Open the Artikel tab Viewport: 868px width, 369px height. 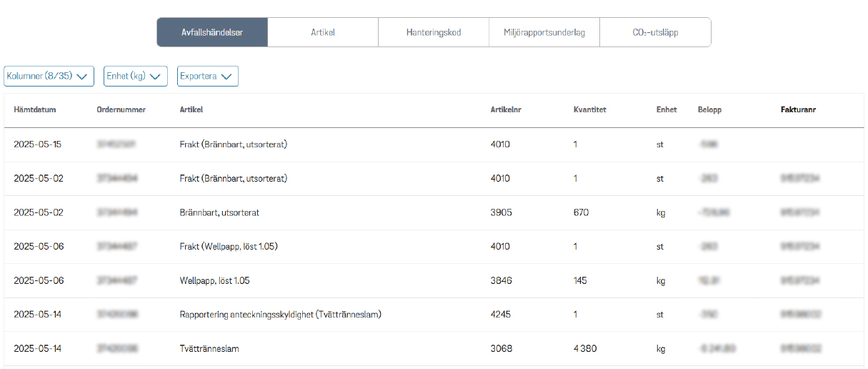[x=323, y=32]
